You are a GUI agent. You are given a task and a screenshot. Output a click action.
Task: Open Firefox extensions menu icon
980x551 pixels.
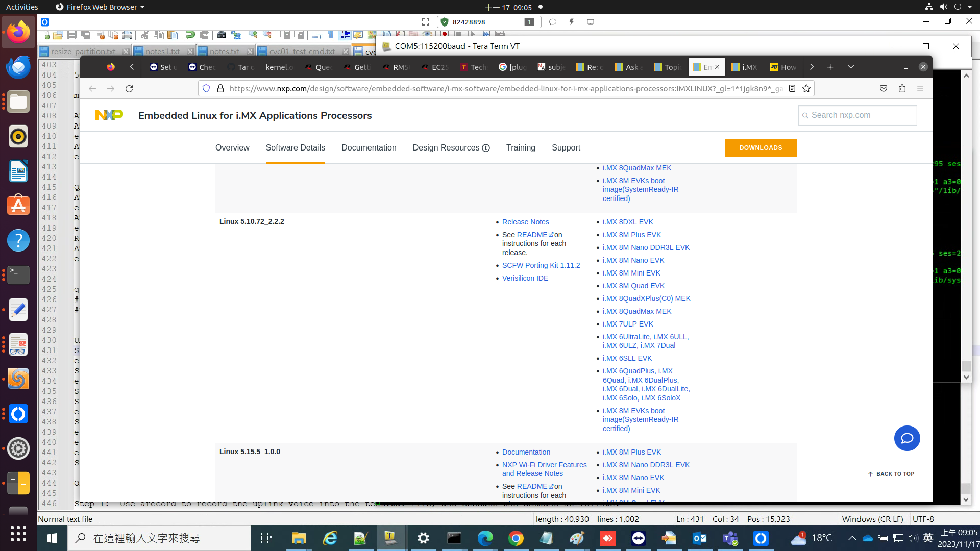coord(902,89)
